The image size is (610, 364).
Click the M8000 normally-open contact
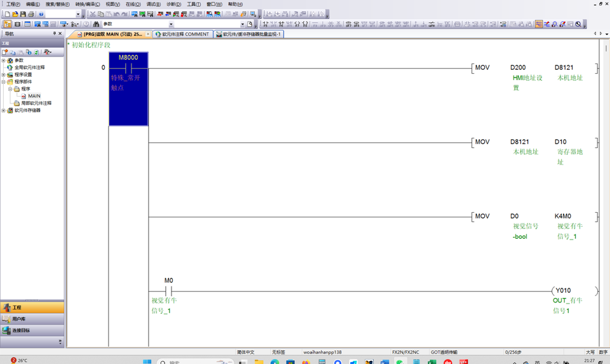pyautogui.click(x=128, y=67)
